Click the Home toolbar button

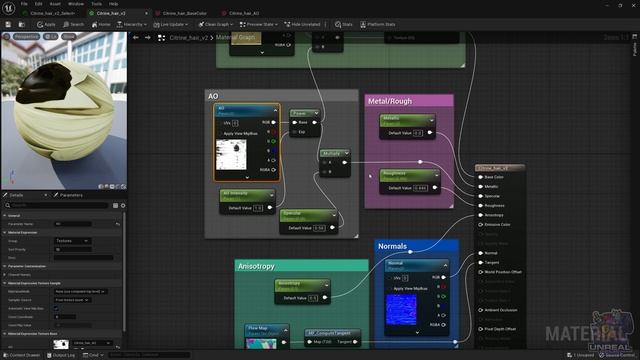101,24
